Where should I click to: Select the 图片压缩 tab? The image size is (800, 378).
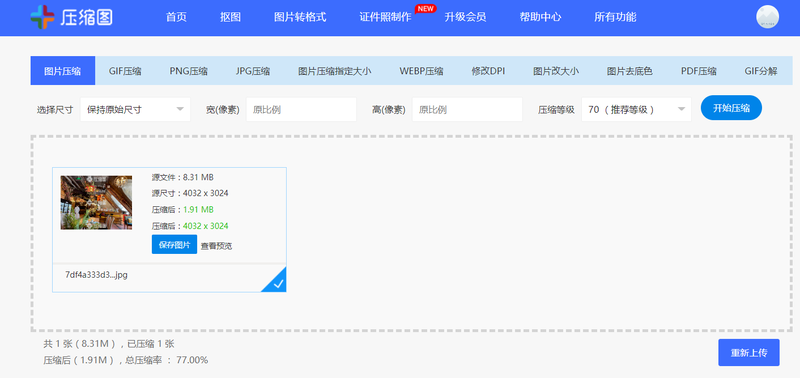pos(63,71)
